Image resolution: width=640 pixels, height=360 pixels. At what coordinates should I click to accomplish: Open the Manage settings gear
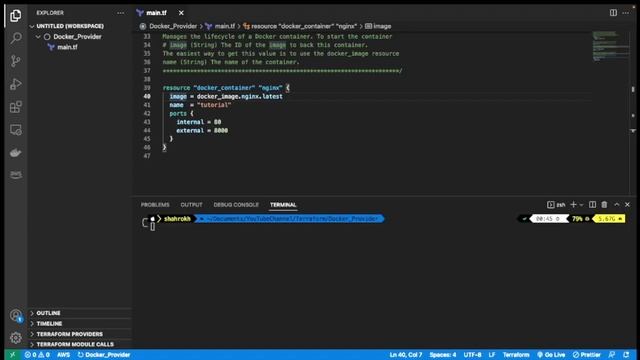[x=16, y=338]
